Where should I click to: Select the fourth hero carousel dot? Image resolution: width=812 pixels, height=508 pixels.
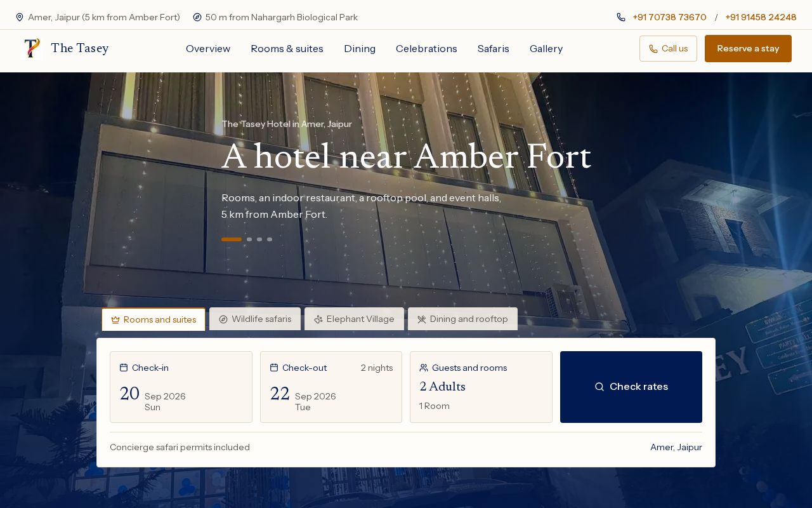270,239
